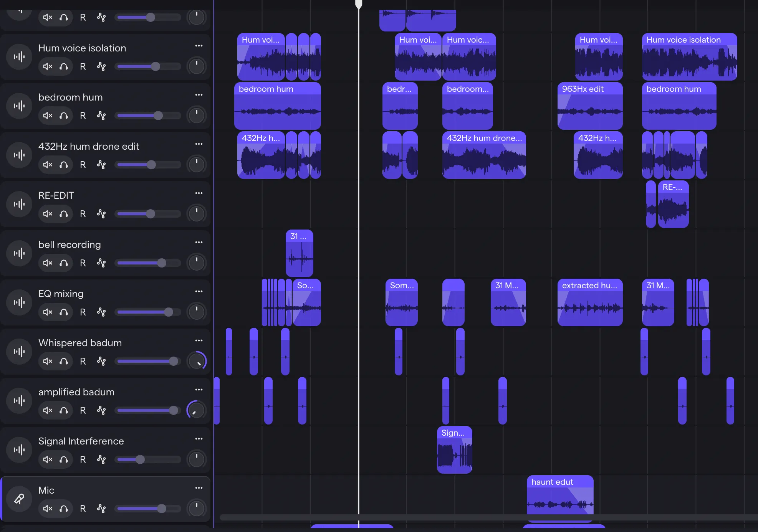Select the 432Hz hum drone... long clip
Screen dimensions: 758x532
coord(484,155)
